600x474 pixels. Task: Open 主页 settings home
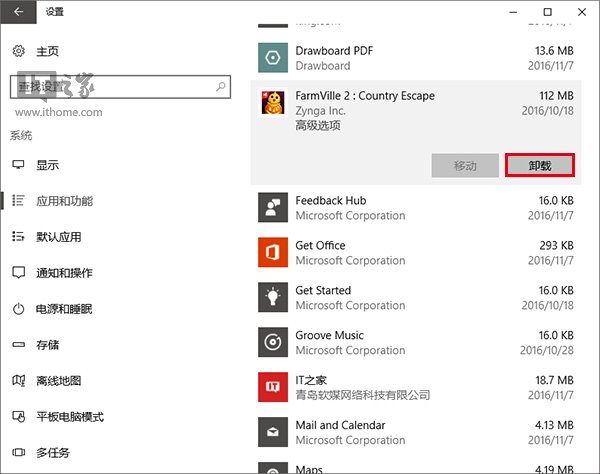point(47,51)
